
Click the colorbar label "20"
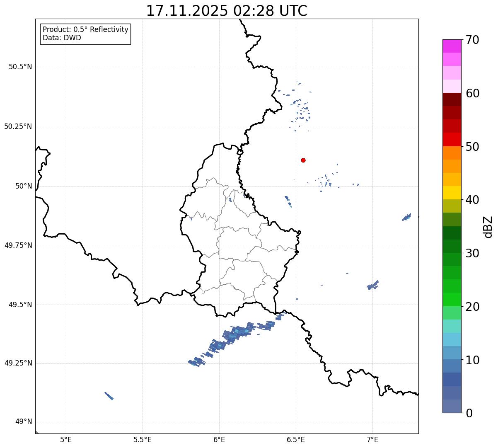click(x=472, y=307)
